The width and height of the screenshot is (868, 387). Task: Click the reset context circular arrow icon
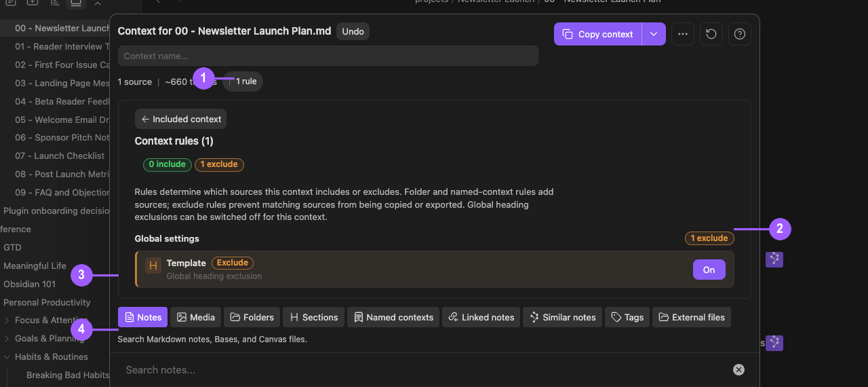coord(711,34)
